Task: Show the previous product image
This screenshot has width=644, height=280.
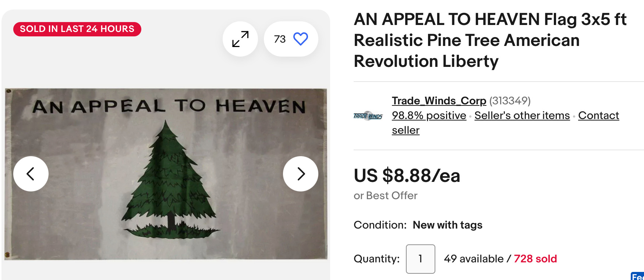Action: [31, 174]
